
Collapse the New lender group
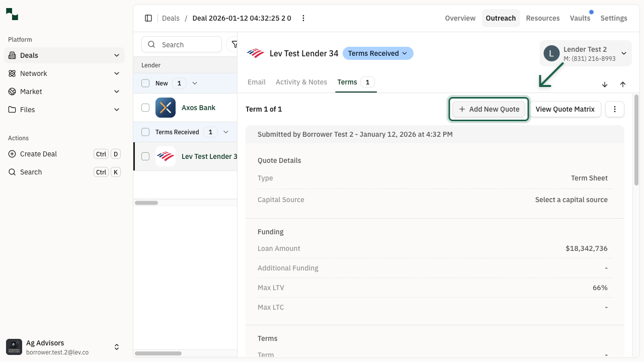pos(195,83)
